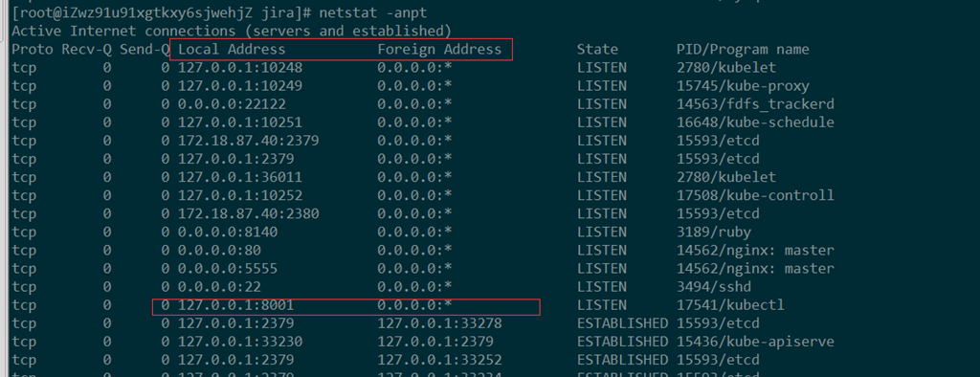Click 'tcp' protocol in the kubectl row
Viewport: 980px width, 377px height.
(24, 306)
